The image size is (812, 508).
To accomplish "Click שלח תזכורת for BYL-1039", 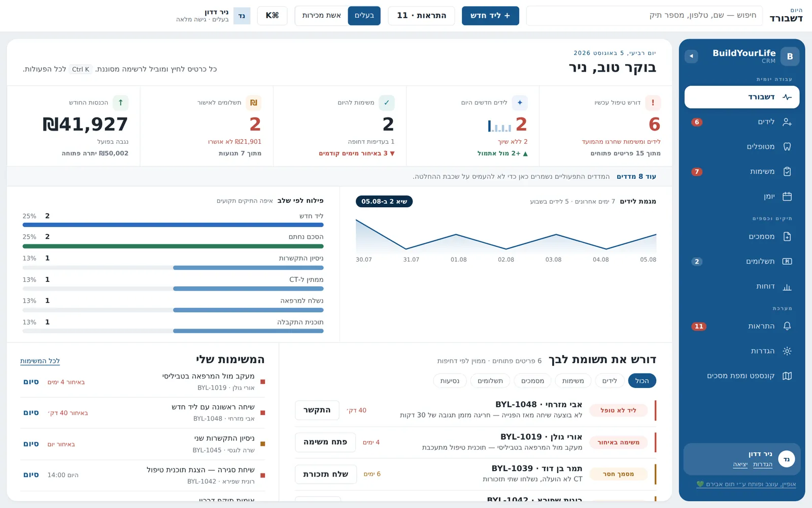I will (x=326, y=474).
